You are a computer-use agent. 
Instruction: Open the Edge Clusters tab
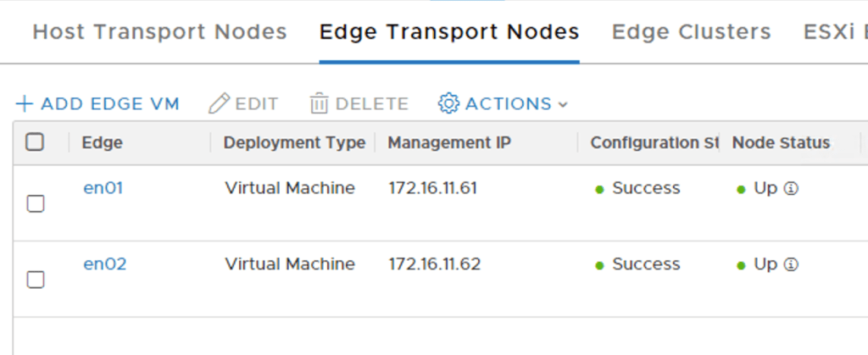tap(691, 32)
